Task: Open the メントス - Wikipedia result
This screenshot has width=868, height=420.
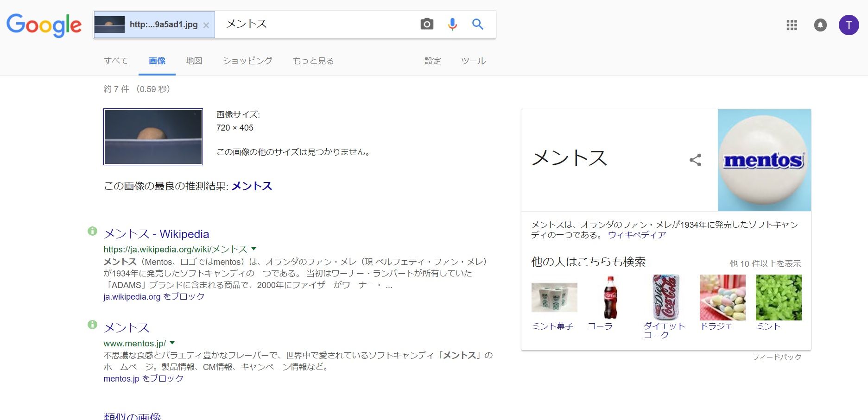Action: coord(156,234)
